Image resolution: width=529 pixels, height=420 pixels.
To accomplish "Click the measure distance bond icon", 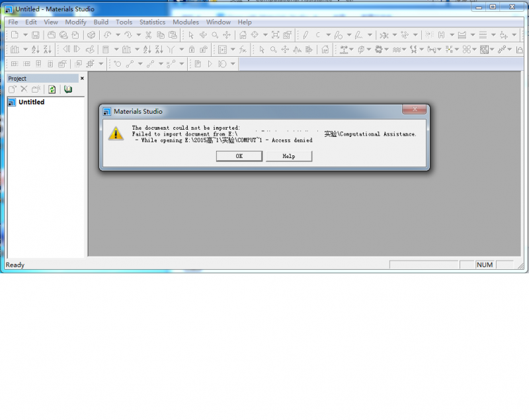I will (130, 64).
